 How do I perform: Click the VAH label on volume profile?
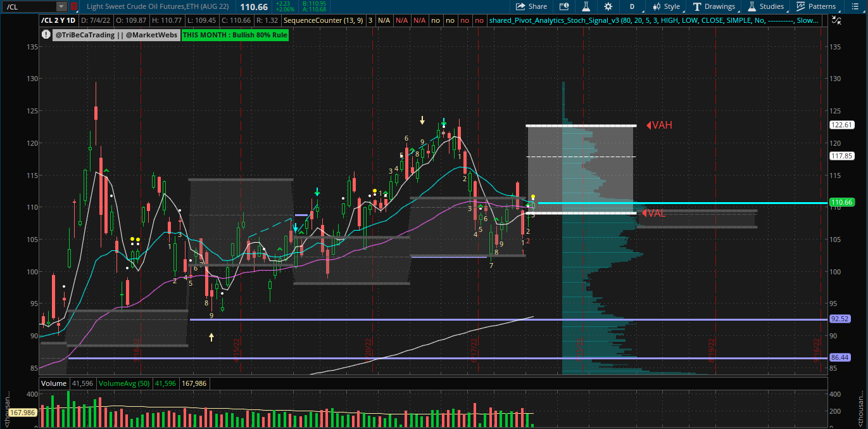(659, 125)
